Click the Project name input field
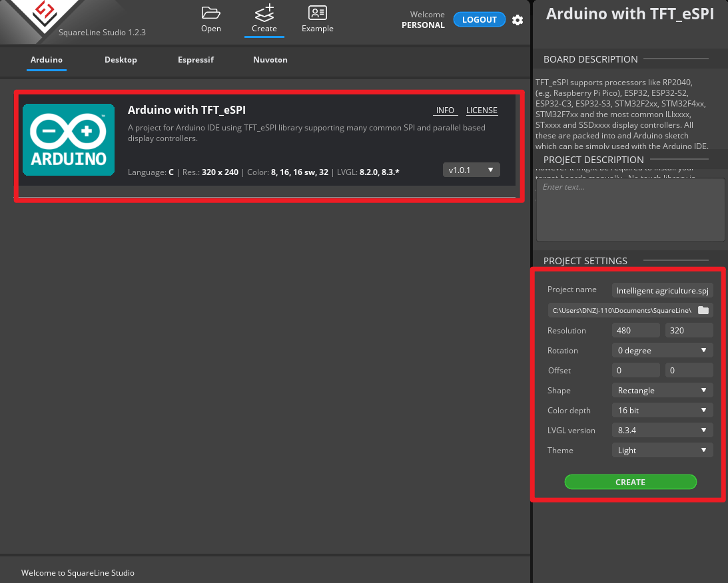 (x=663, y=290)
